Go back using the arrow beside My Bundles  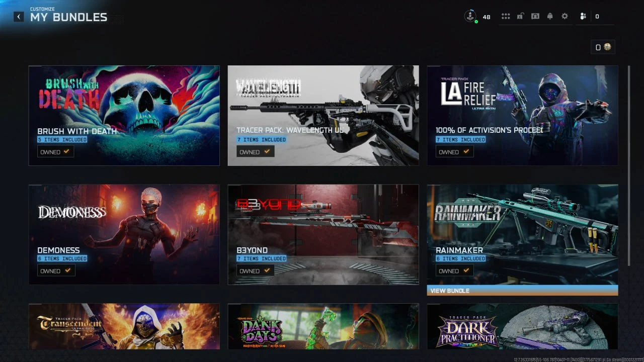tap(19, 17)
